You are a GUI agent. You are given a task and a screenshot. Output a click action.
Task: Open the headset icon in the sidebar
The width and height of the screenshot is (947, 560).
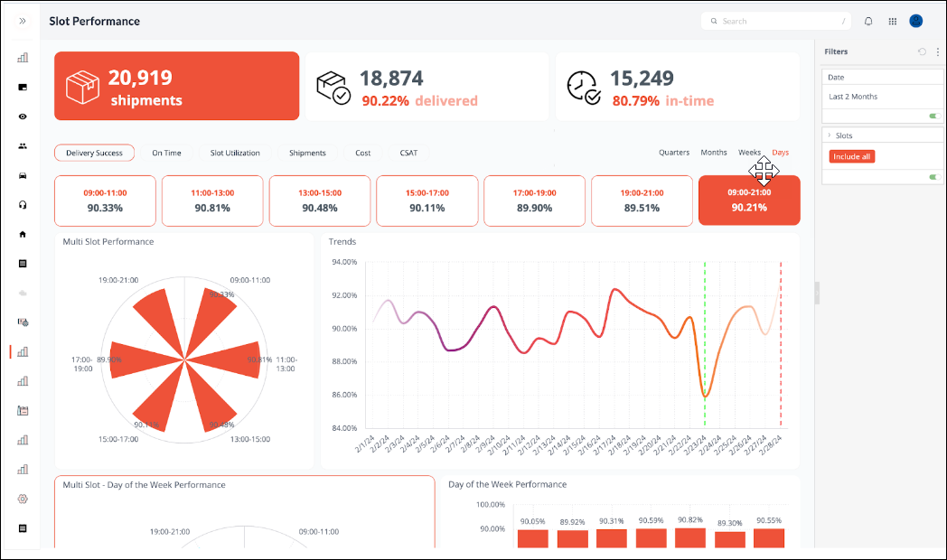pos(23,204)
